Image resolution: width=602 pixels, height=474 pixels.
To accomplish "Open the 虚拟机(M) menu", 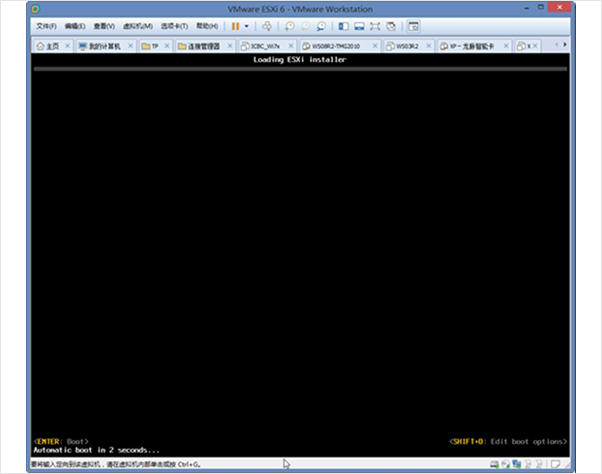I will tap(137, 26).
